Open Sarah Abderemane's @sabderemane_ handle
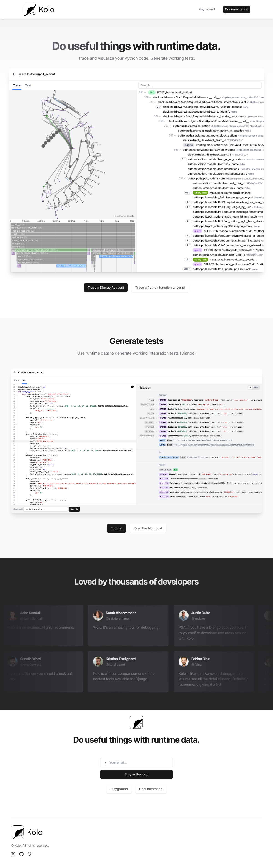 tap(118, 619)
